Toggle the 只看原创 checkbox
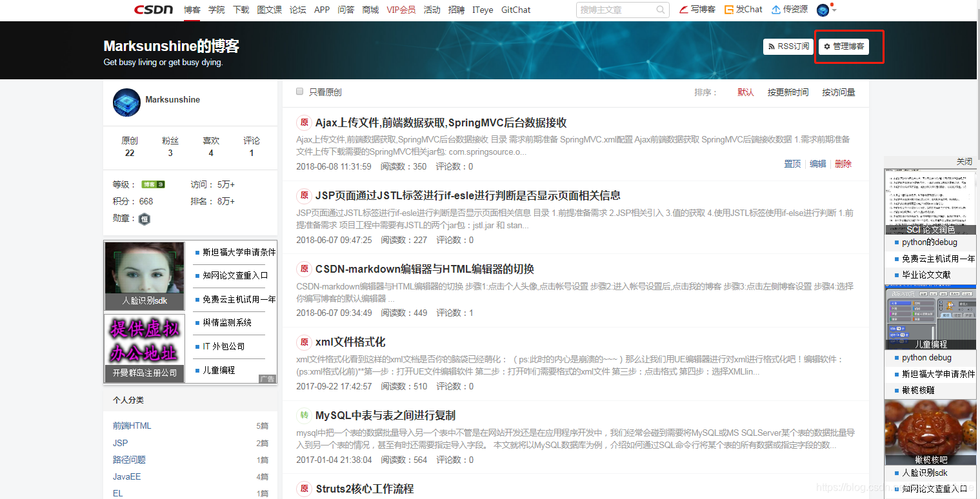This screenshot has height=499, width=980. (299, 92)
